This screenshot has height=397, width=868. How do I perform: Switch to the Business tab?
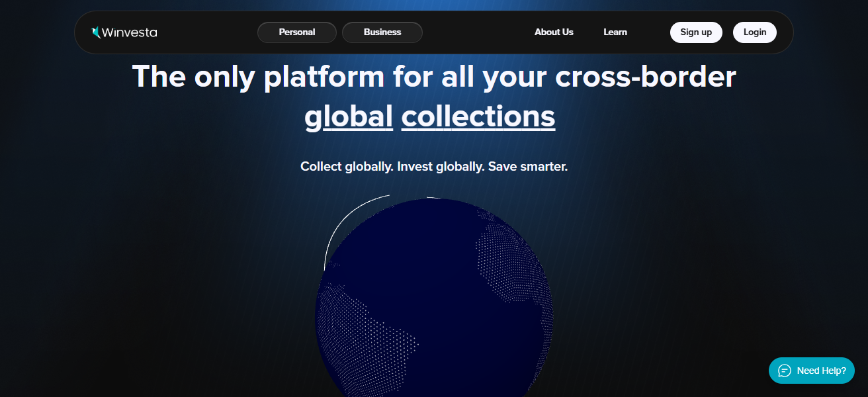click(x=382, y=32)
